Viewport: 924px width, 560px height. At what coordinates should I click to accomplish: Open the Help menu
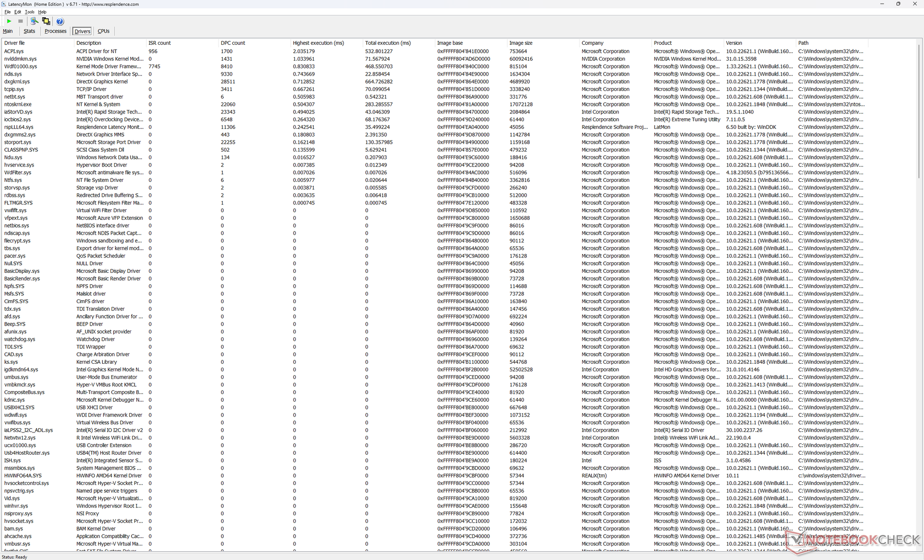[x=42, y=12]
